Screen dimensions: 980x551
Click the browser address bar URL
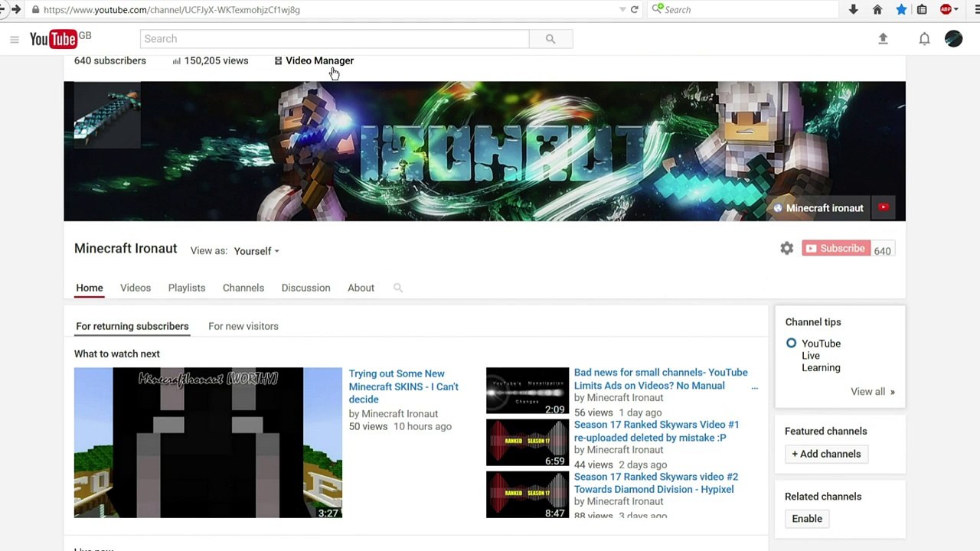pyautogui.click(x=171, y=10)
